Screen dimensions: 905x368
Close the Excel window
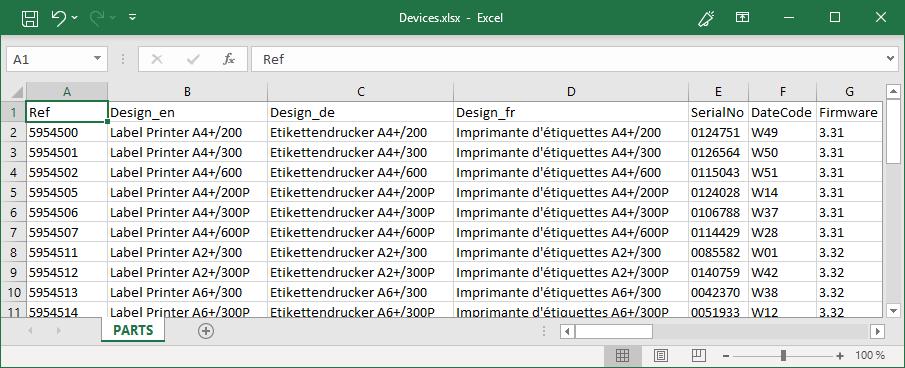(x=881, y=17)
